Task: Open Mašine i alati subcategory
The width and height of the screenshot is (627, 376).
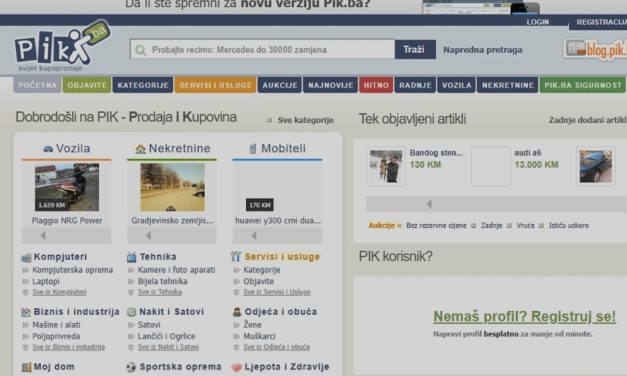Action: [x=56, y=325]
